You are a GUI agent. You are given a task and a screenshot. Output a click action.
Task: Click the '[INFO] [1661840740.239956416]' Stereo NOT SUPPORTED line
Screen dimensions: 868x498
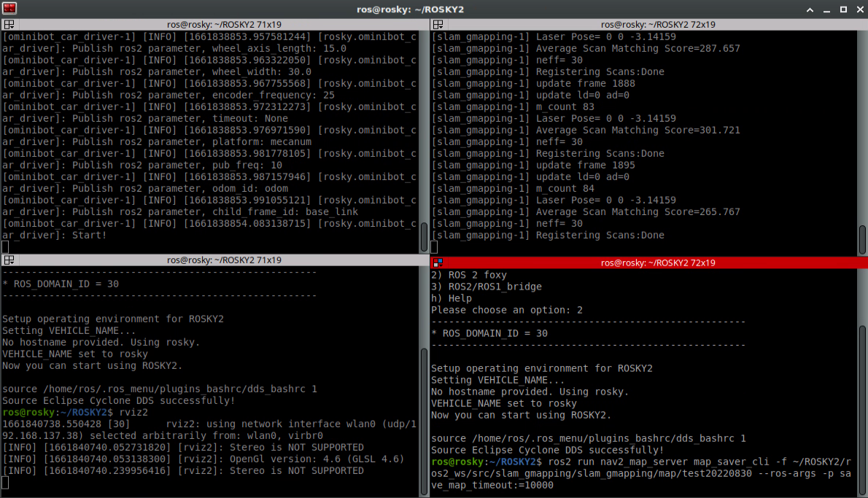(182, 471)
